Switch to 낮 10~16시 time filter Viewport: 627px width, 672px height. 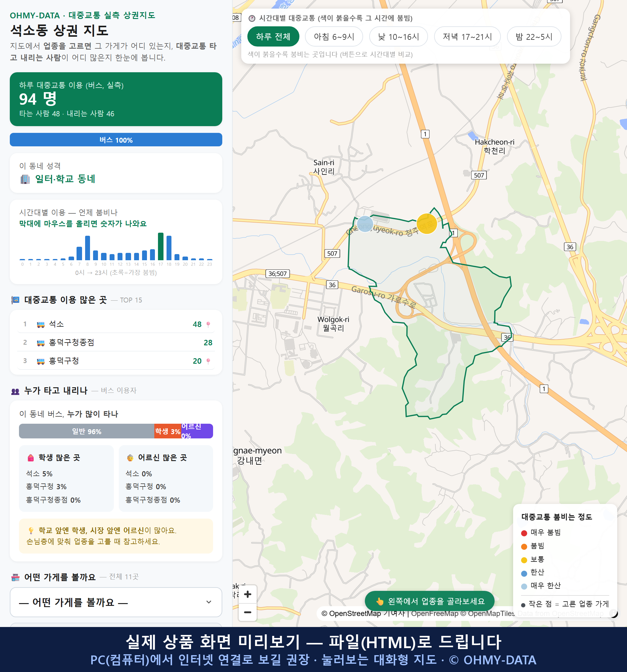click(398, 36)
